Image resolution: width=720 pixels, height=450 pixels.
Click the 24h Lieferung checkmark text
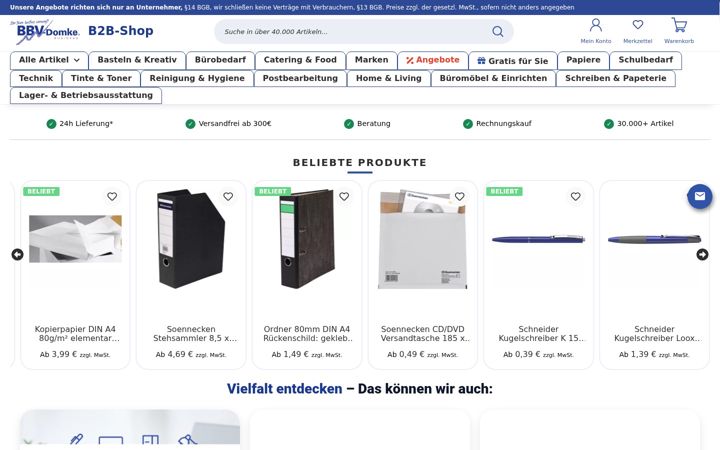(86, 124)
